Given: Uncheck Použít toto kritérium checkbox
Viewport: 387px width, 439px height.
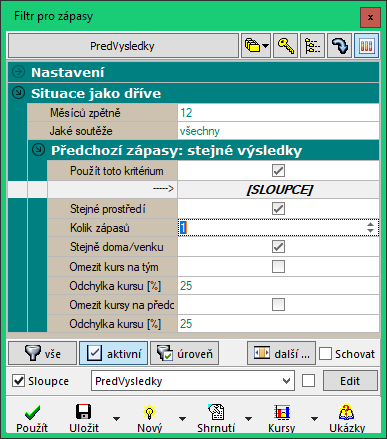Looking at the screenshot, I should click(x=278, y=171).
